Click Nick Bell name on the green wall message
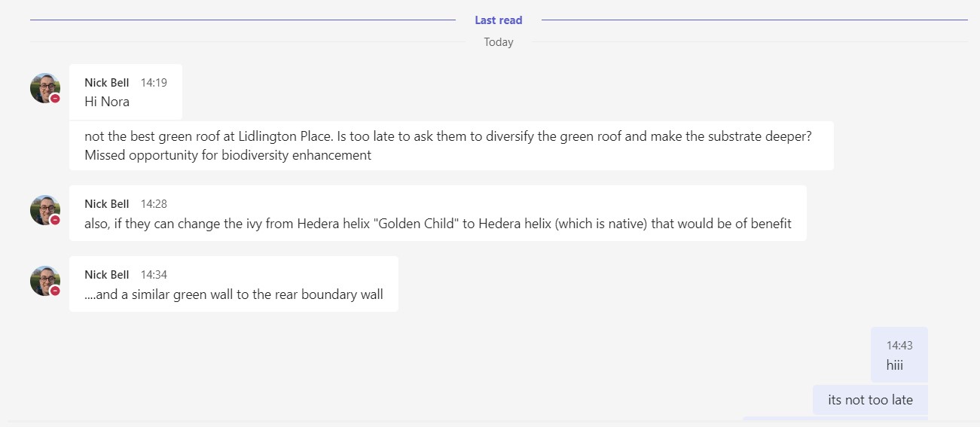Screen dimensions: 980x427 tap(107, 275)
